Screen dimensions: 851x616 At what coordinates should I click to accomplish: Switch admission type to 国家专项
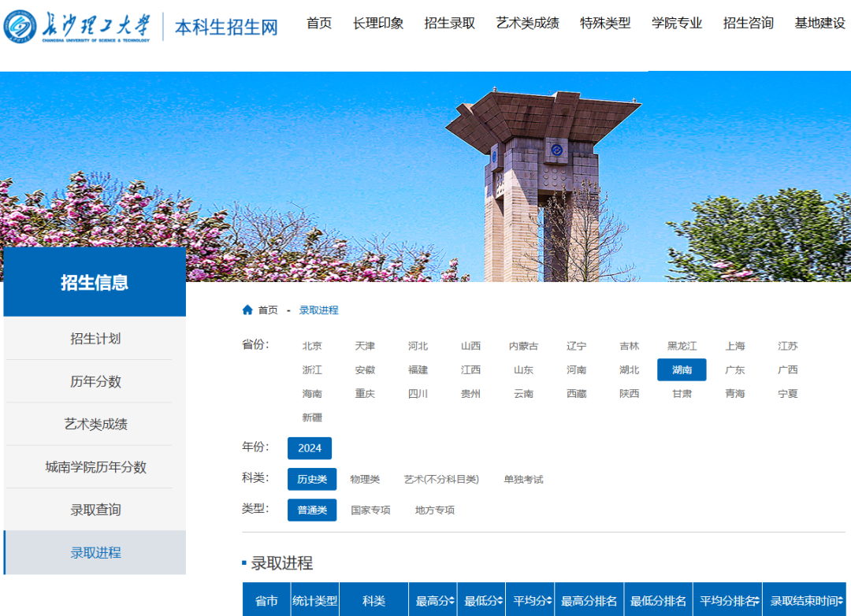(370, 510)
